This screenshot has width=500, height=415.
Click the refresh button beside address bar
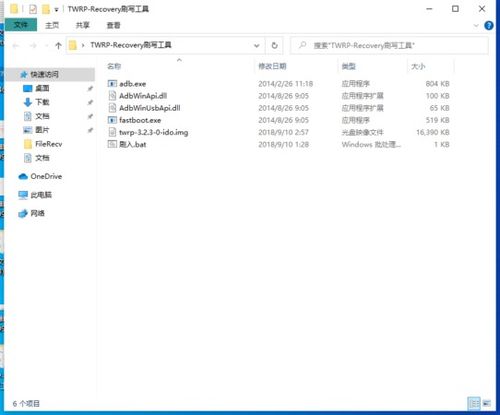pos(274,45)
